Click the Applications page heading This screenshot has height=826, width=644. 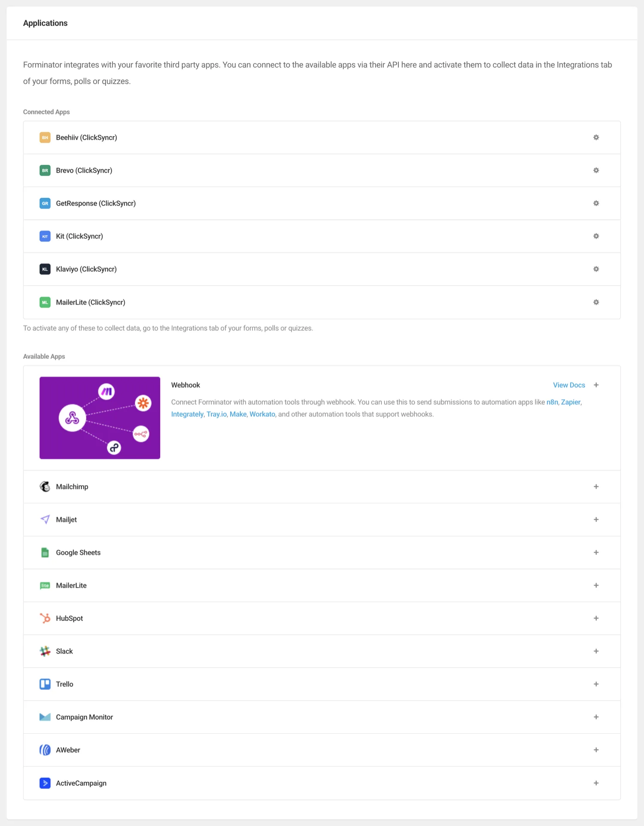pos(45,23)
